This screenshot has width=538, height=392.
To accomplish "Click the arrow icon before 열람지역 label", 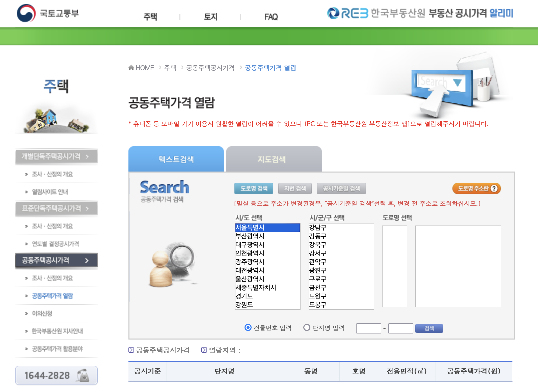I will [204, 350].
